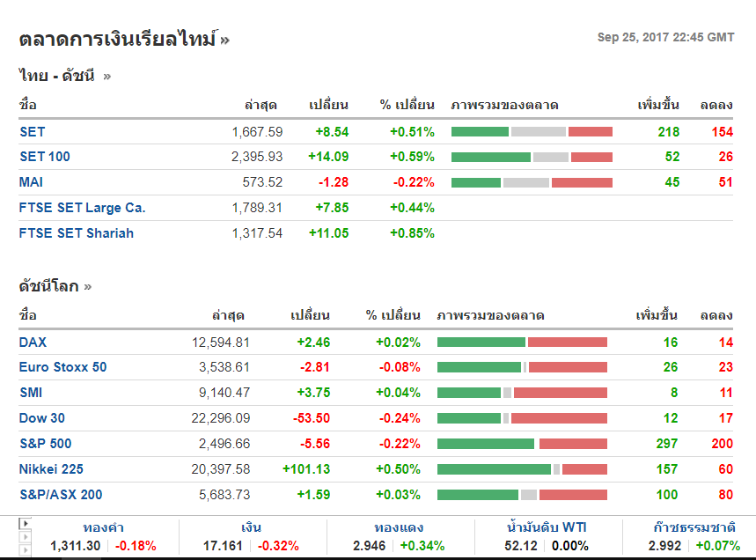Open น้ำมันดิบ WTI commodity in ticker
Viewport: 756px width, 560px height.
pos(547,528)
